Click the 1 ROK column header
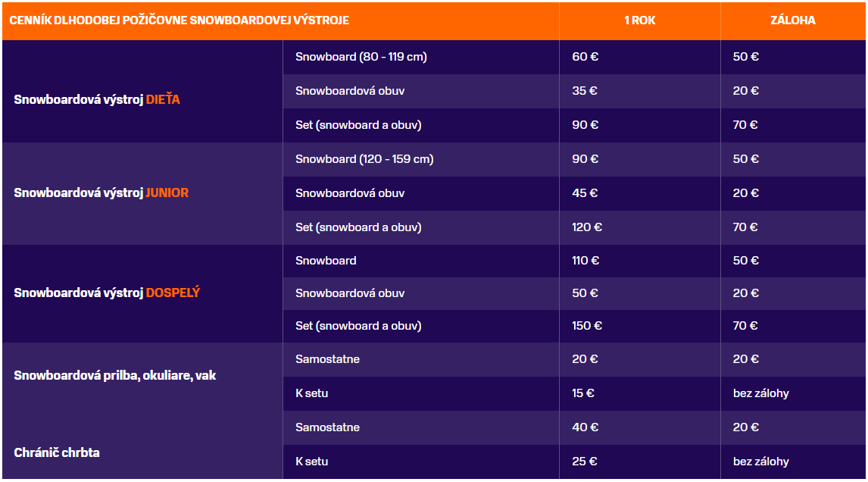 (x=639, y=20)
